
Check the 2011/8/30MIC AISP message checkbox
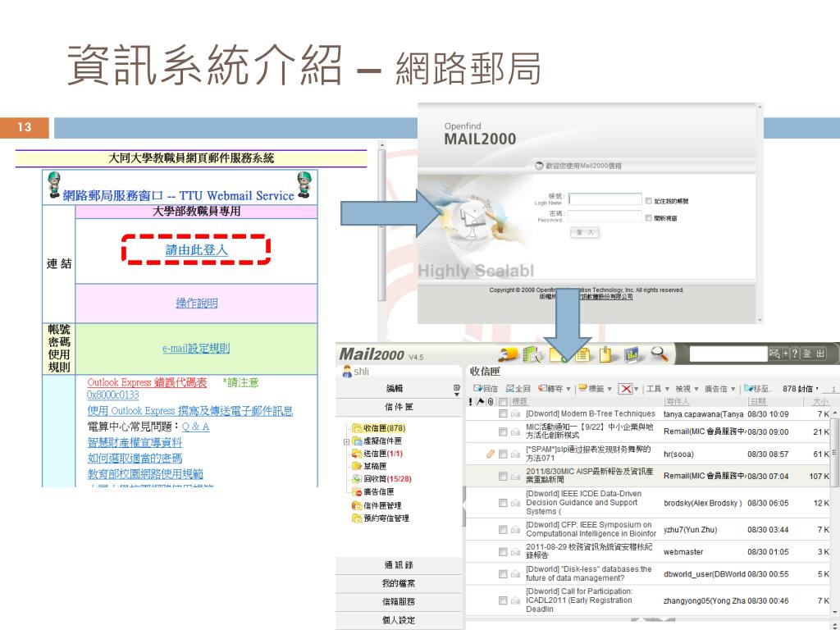503,476
